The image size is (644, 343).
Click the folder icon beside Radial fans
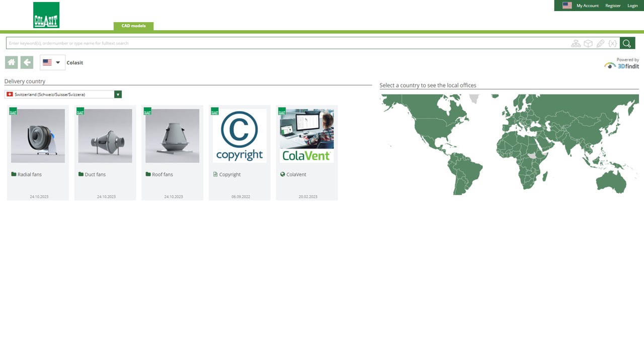12,174
